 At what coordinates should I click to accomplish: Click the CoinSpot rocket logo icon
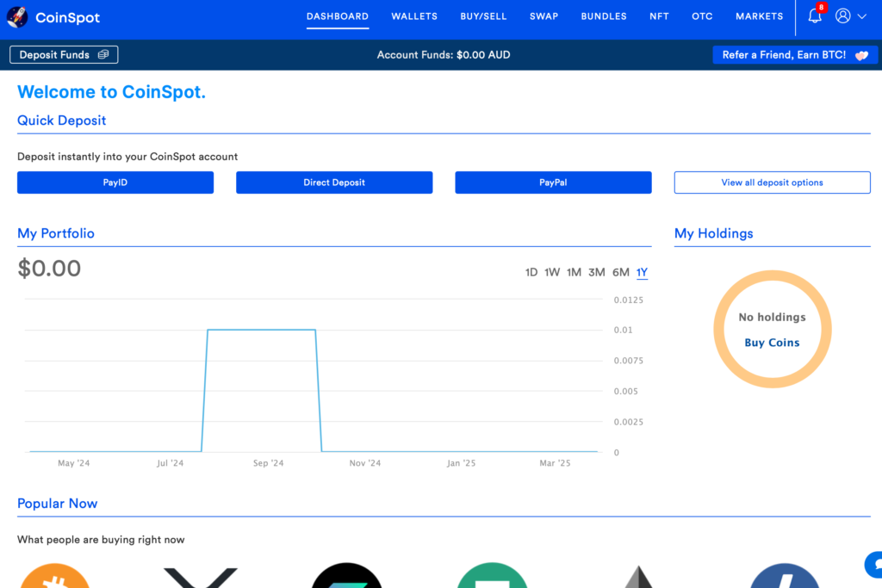tap(17, 17)
